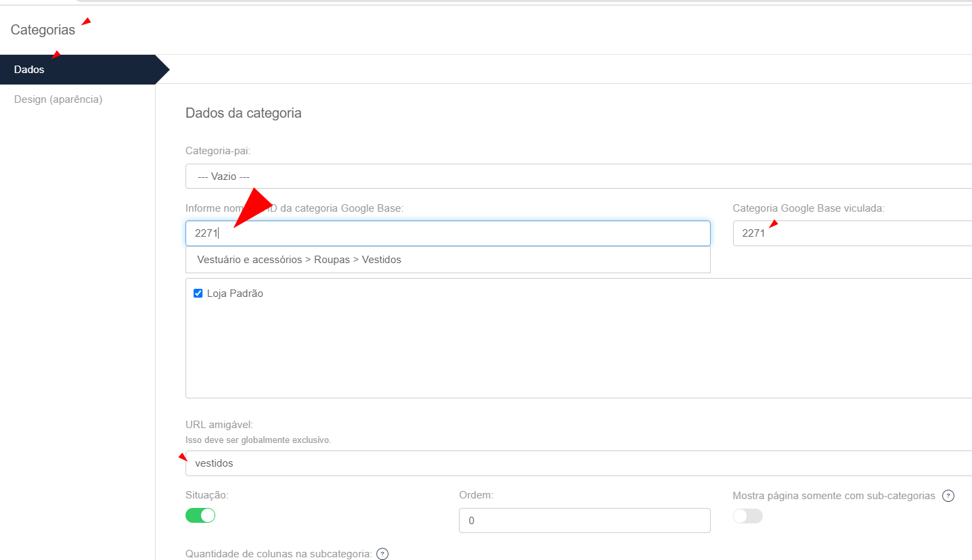Click the 'Isso deve ser globalmente exclusivo.' hint

pos(258,440)
